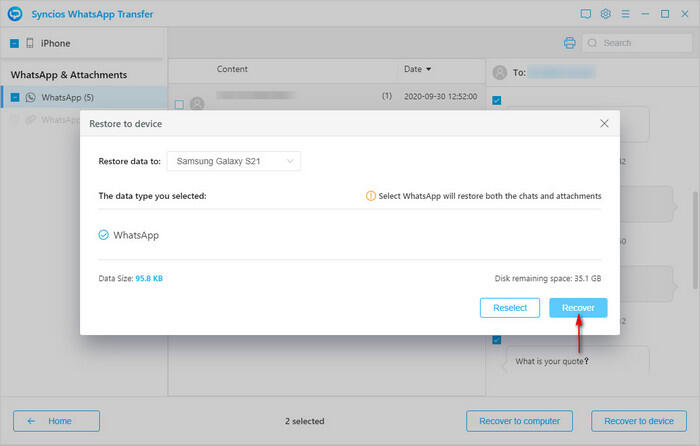Click the iPhone device icon

coord(29,44)
